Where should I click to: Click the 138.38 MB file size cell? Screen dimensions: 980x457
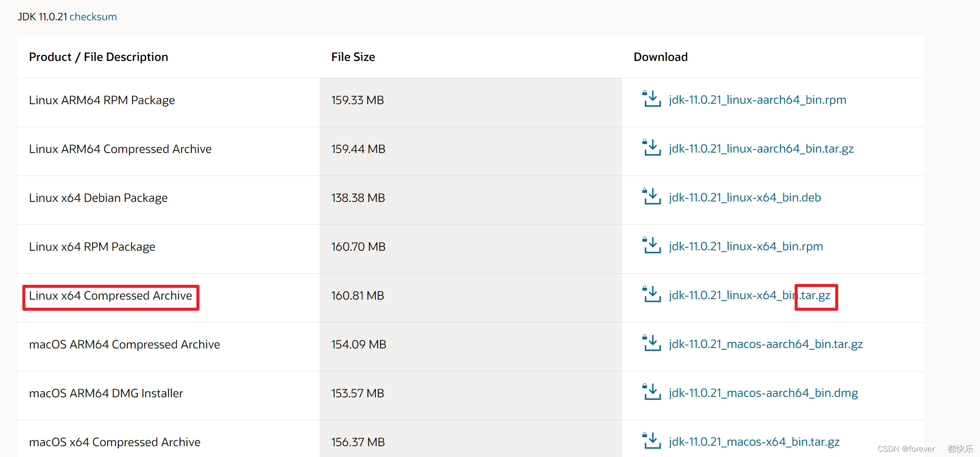pos(471,200)
